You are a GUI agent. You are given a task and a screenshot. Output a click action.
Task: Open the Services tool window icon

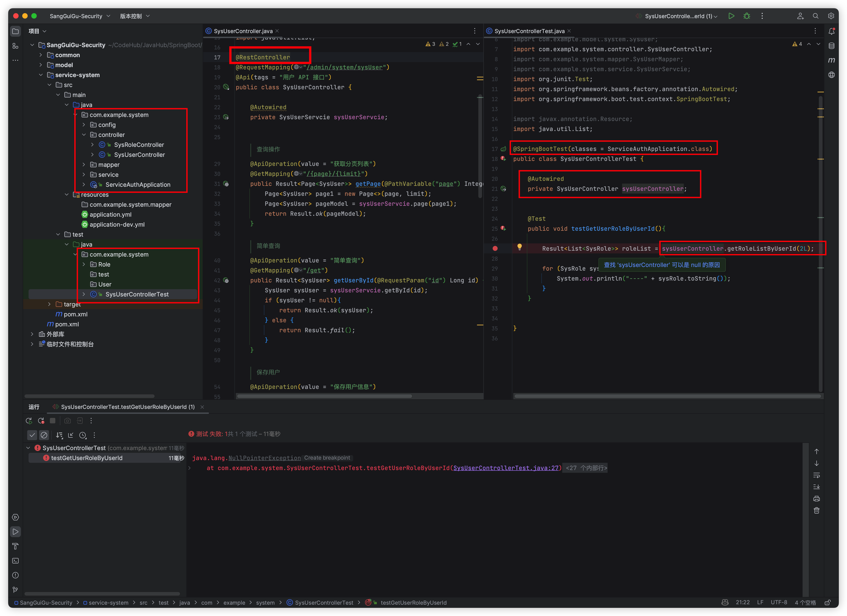(15, 517)
